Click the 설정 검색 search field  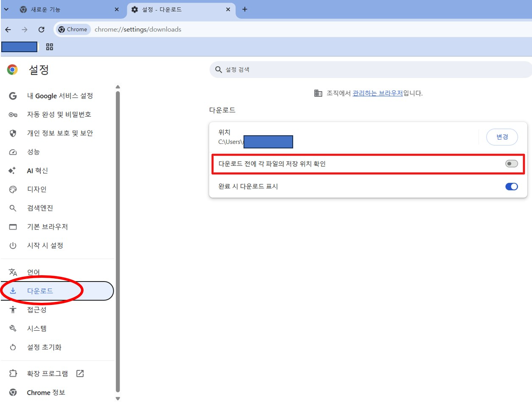click(370, 70)
